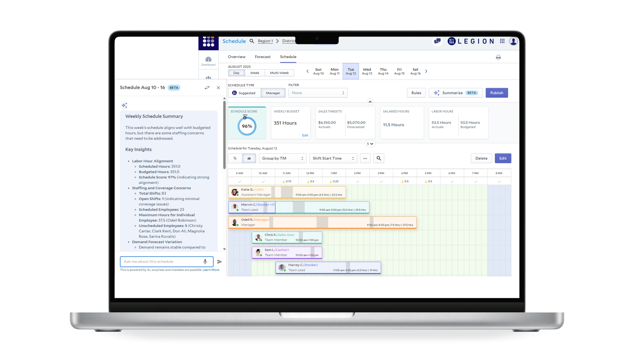Enable the Multi-Week view

click(279, 73)
